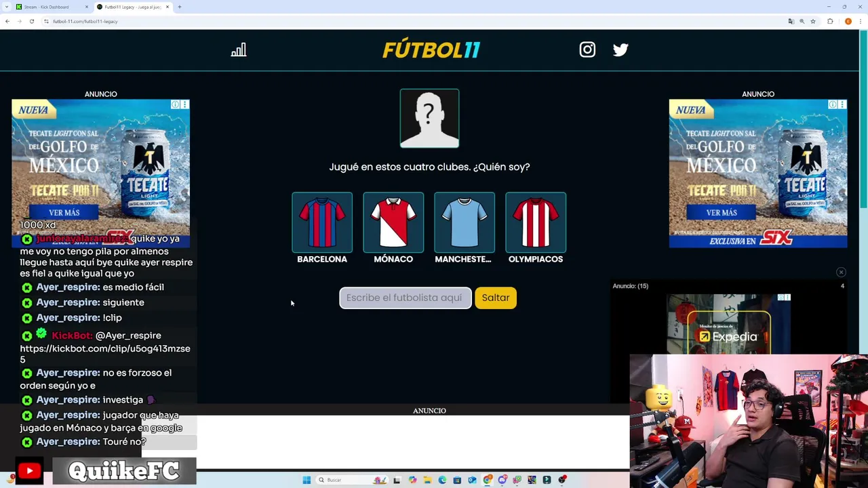Open the browser extensions puzzle icon
This screenshot has width=868, height=488.
(x=830, y=21)
